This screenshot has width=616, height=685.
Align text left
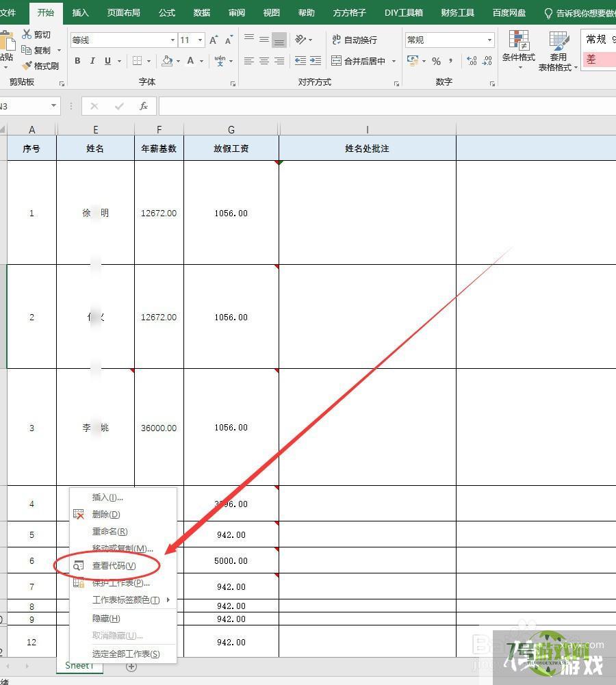pos(249,61)
